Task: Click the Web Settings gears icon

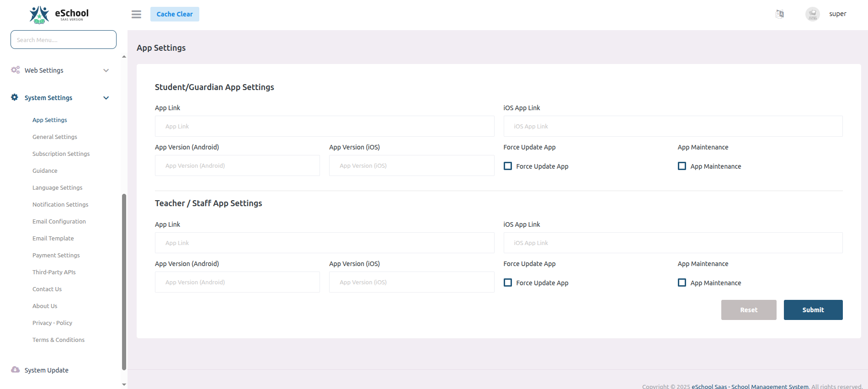Action: (16, 70)
